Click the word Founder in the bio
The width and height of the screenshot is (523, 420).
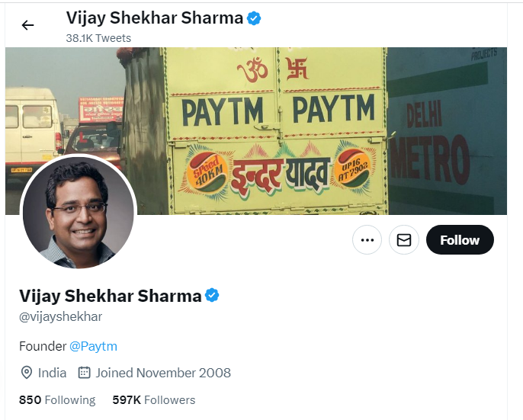(42, 346)
